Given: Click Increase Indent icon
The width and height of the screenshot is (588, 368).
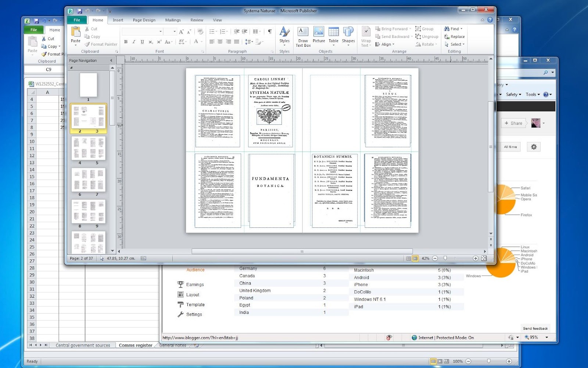Looking at the screenshot, I should pyautogui.click(x=244, y=32).
